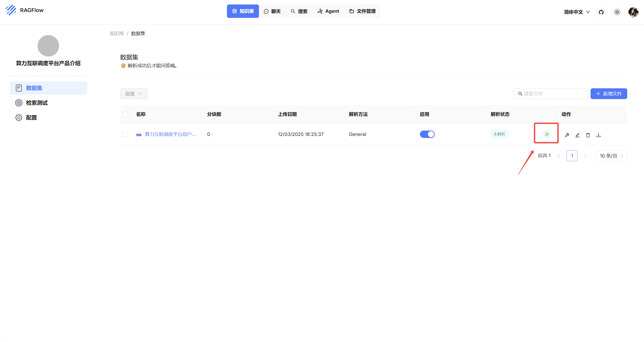Click the wrench parsing method icon
The width and height of the screenshot is (644, 342).
(x=567, y=135)
